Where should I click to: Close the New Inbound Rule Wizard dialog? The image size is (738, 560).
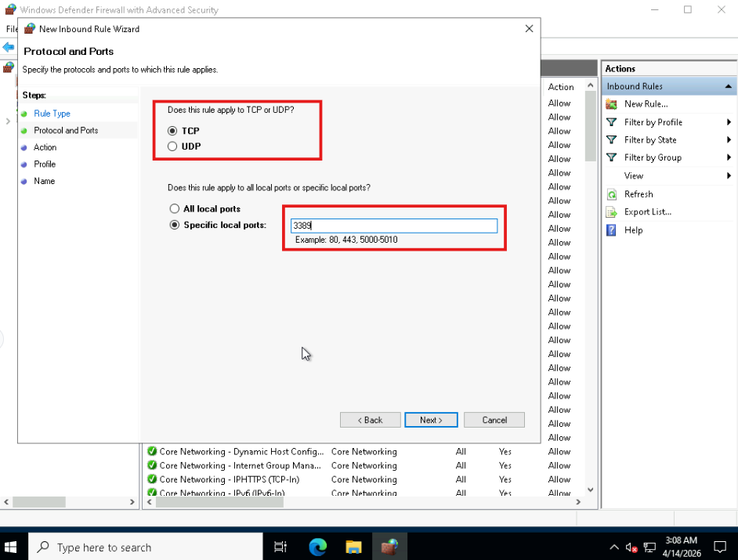coord(529,29)
